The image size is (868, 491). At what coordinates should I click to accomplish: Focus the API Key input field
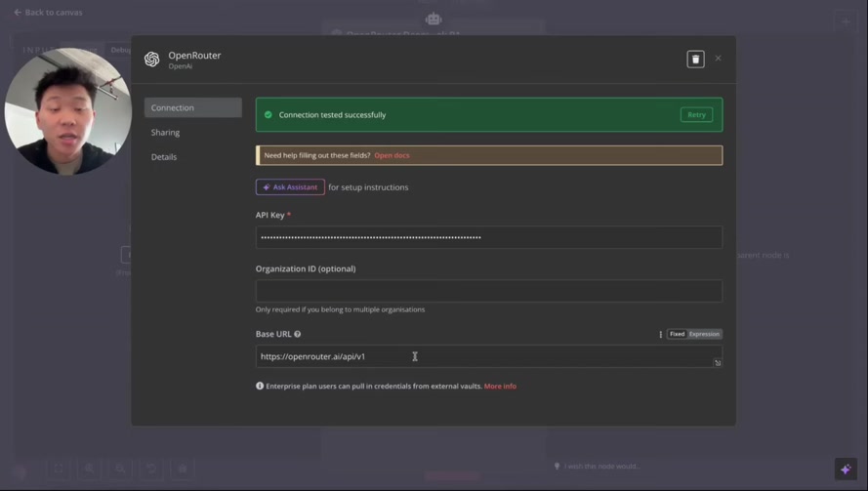pyautogui.click(x=489, y=237)
